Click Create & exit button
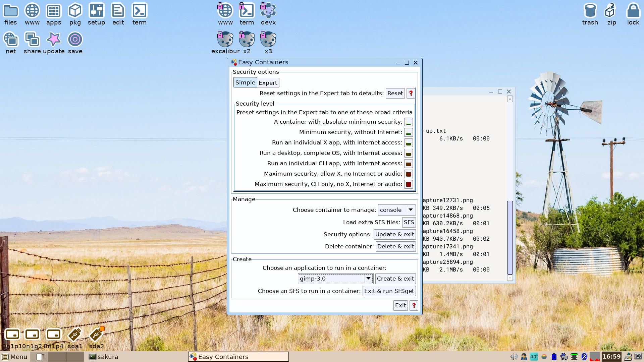The width and height of the screenshot is (644, 362). [395, 279]
